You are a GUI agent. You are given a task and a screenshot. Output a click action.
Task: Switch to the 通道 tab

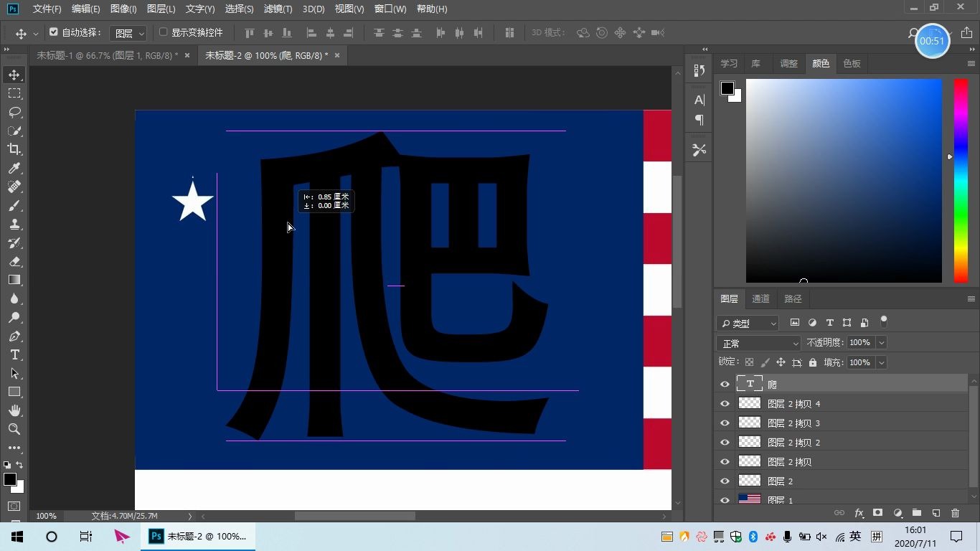[760, 298]
